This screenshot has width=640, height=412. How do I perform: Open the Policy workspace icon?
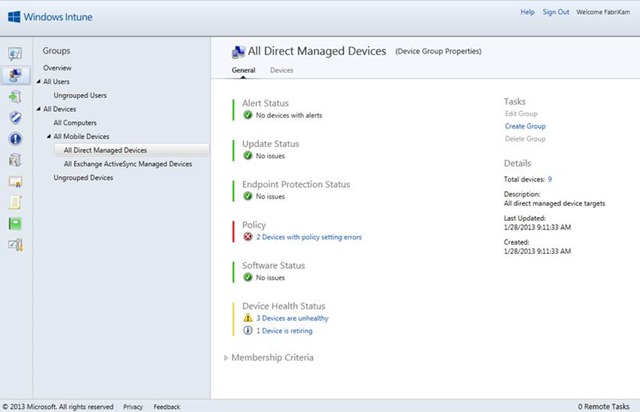point(15,202)
